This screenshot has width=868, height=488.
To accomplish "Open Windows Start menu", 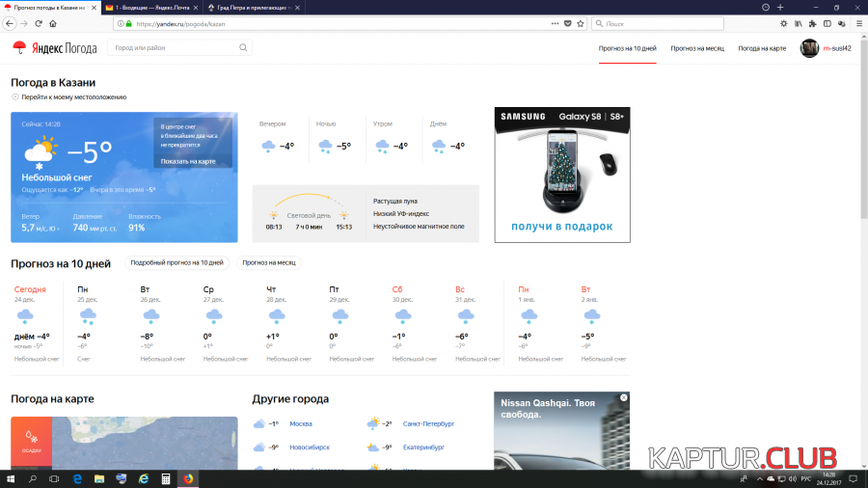I will coord(11,478).
